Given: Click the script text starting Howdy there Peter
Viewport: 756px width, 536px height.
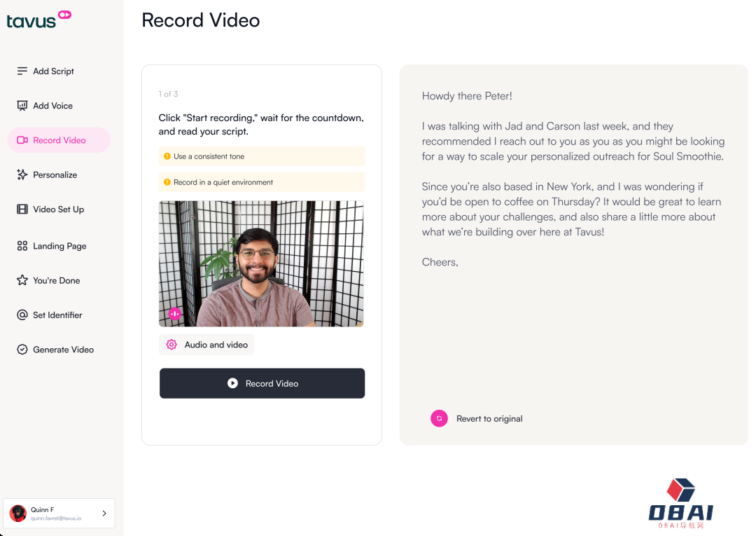Looking at the screenshot, I should (x=467, y=96).
